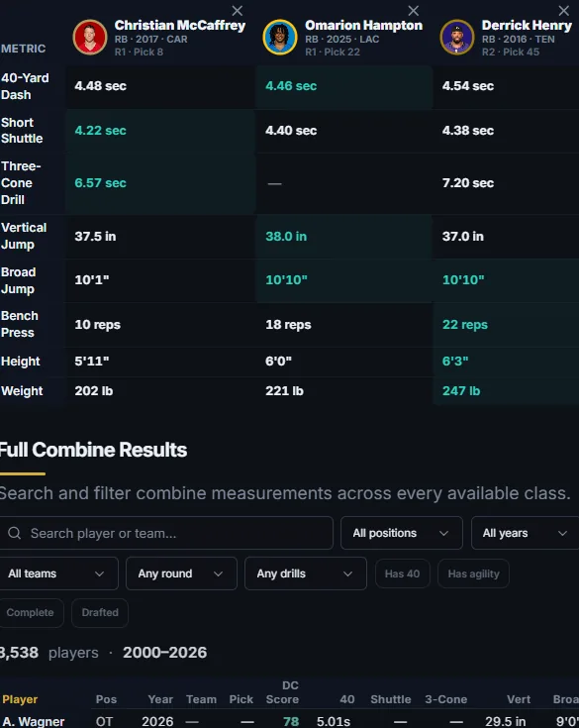
Task: Remove Derrick Henry from the comparison
Action: [564, 11]
